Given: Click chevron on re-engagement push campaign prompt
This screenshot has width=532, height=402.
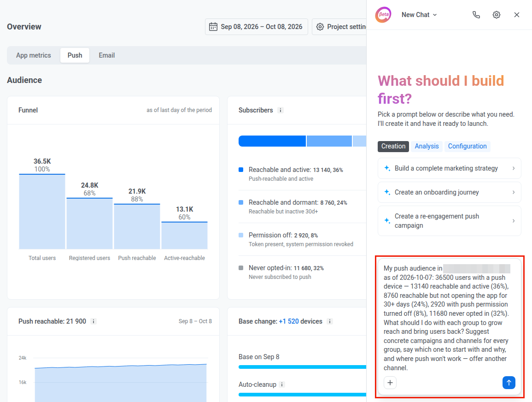Looking at the screenshot, I should tap(513, 221).
